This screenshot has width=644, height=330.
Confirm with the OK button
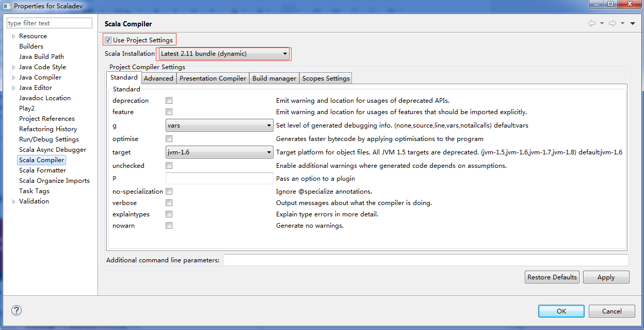561,311
